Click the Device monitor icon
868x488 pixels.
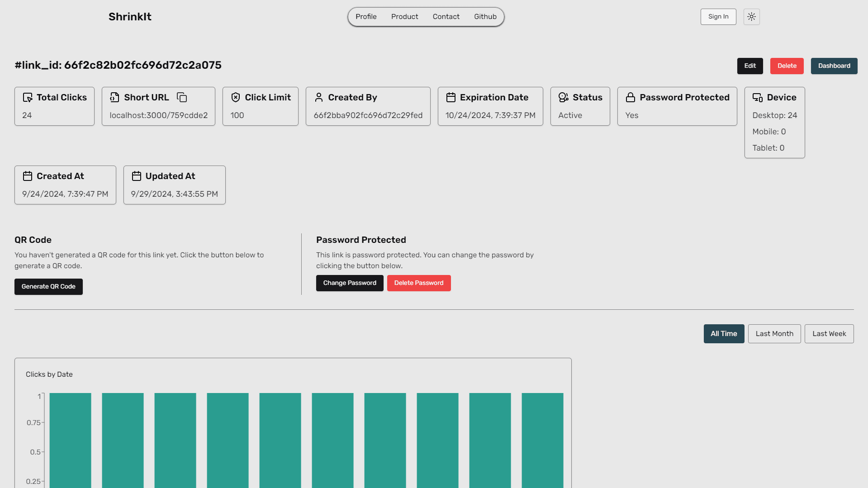(758, 97)
